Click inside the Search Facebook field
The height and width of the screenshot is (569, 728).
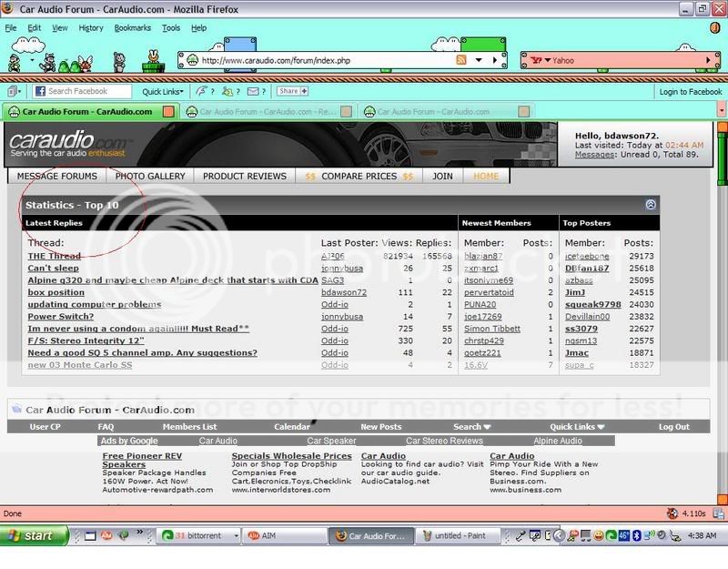pos(82,91)
